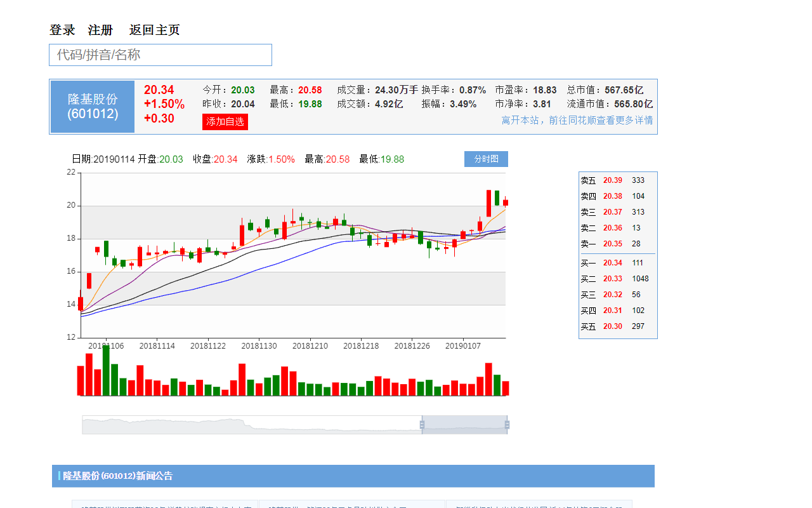Click the 20181210 date axis label

coord(310,346)
